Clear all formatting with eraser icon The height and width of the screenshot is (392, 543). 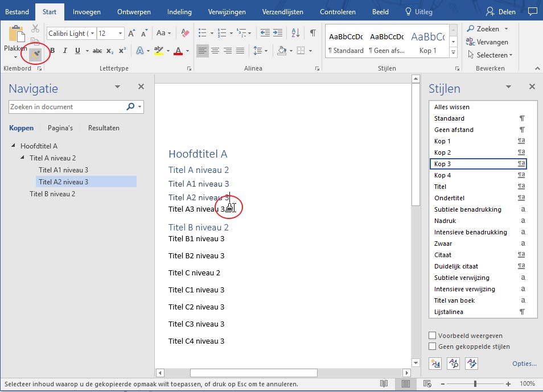[184, 34]
